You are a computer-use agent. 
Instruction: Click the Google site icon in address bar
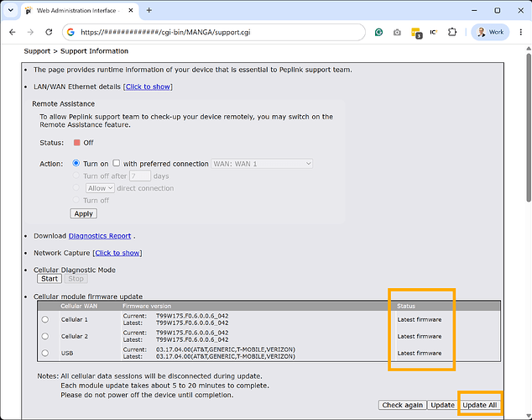70,32
